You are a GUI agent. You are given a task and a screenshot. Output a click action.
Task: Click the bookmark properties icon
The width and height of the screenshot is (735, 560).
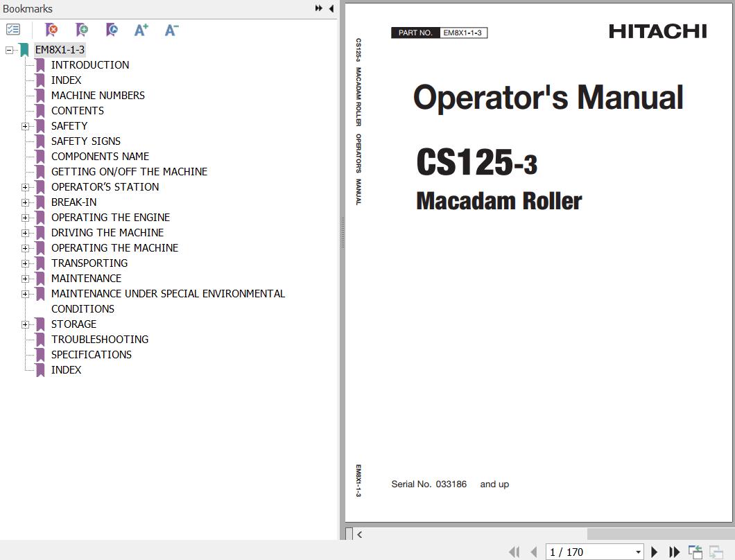112,30
